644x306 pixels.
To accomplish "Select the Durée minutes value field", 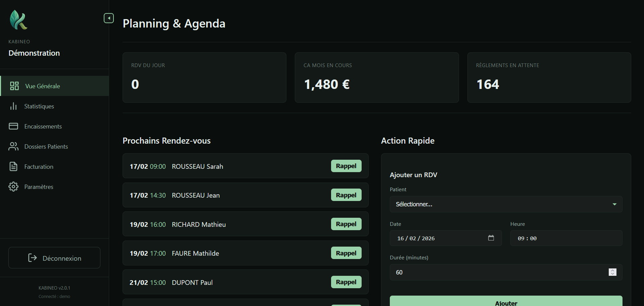I will pyautogui.click(x=487, y=272).
